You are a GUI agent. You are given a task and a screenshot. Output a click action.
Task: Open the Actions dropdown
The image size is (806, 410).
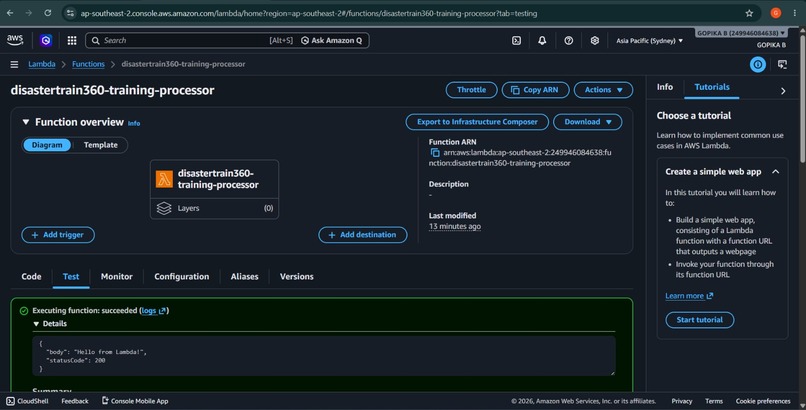point(603,90)
